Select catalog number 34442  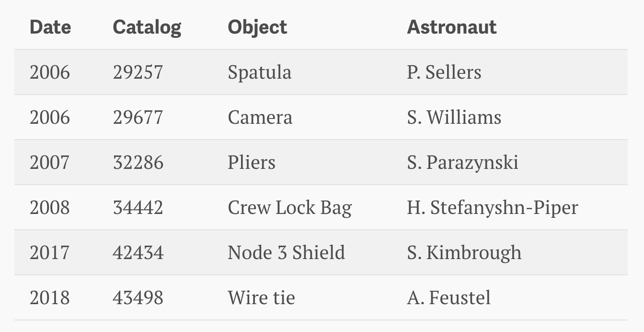[138, 208]
